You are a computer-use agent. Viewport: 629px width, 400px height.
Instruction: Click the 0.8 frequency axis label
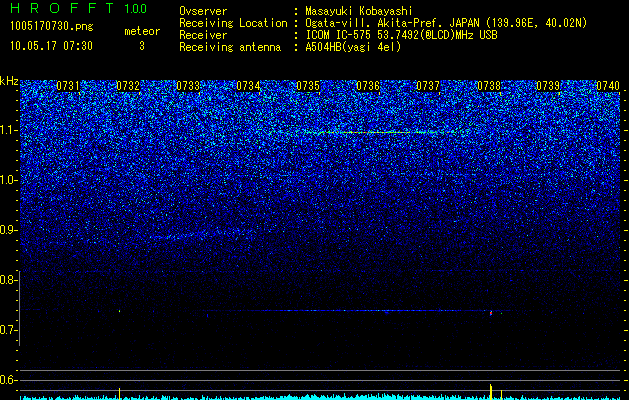coord(8,280)
